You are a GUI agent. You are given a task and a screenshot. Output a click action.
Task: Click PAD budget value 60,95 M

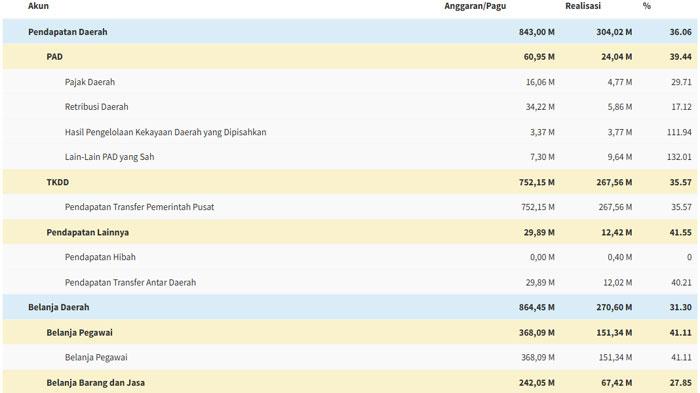tap(539, 57)
